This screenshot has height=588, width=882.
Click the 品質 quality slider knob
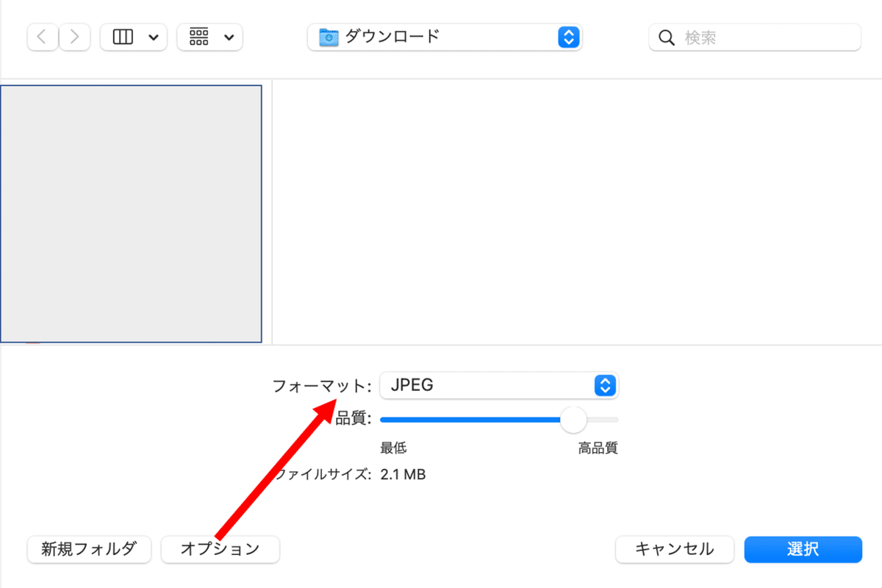tap(573, 420)
